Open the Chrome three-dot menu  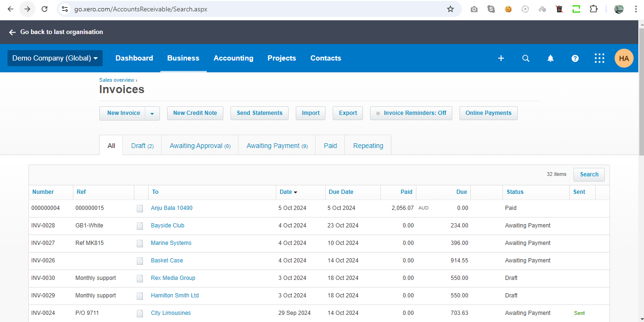point(636,9)
